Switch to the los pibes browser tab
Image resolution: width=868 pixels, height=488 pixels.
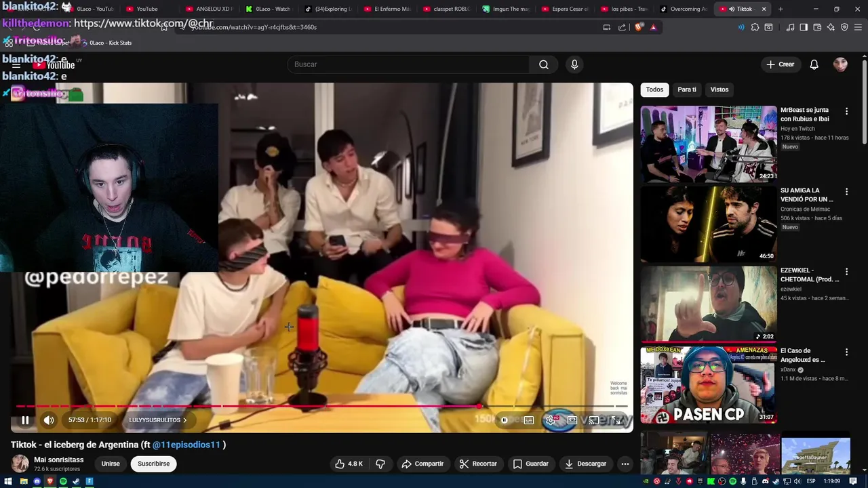(625, 9)
